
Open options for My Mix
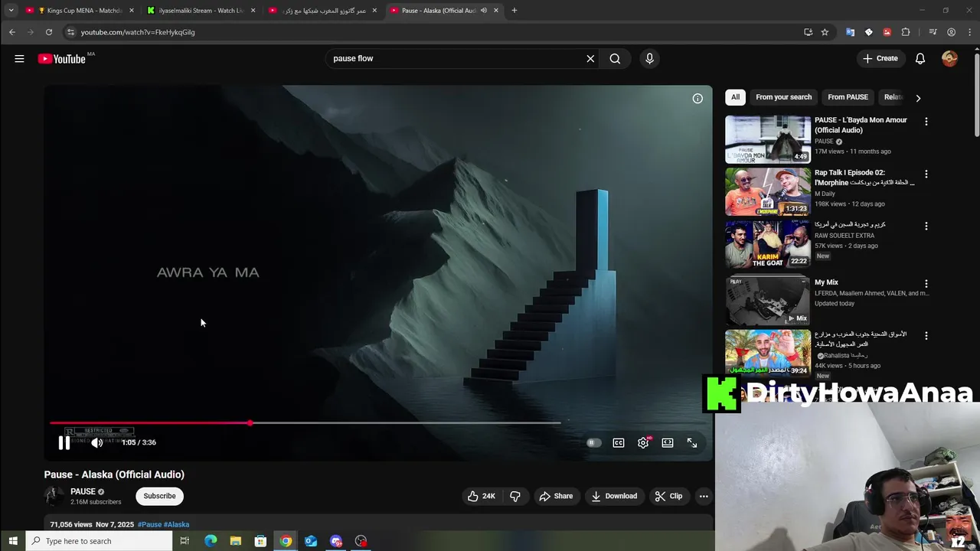[x=926, y=284]
